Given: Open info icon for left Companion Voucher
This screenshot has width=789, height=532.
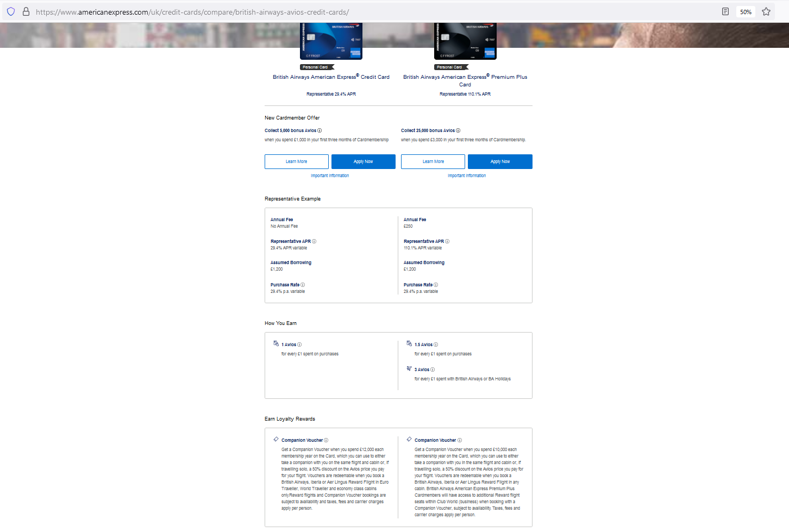Looking at the screenshot, I should pyautogui.click(x=326, y=440).
